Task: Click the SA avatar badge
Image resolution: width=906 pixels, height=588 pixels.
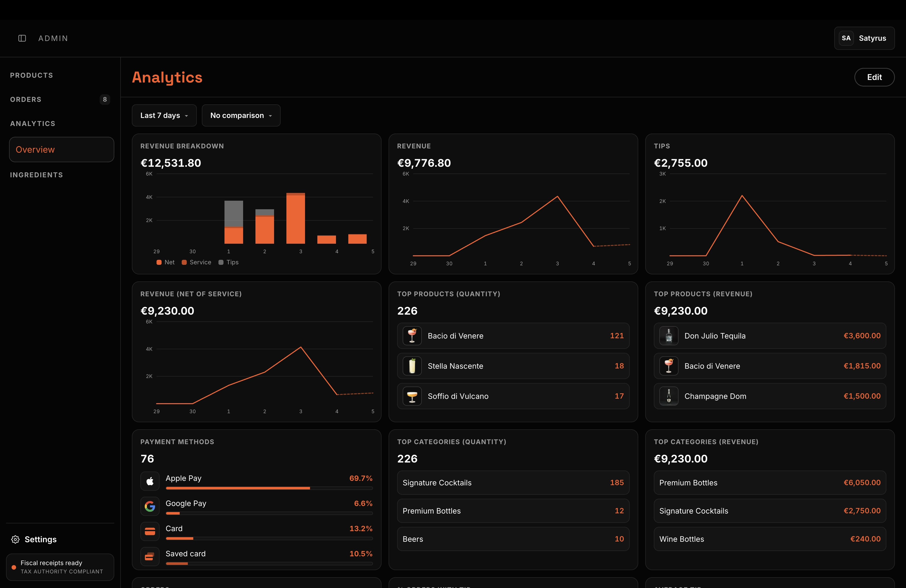Action: tap(846, 38)
